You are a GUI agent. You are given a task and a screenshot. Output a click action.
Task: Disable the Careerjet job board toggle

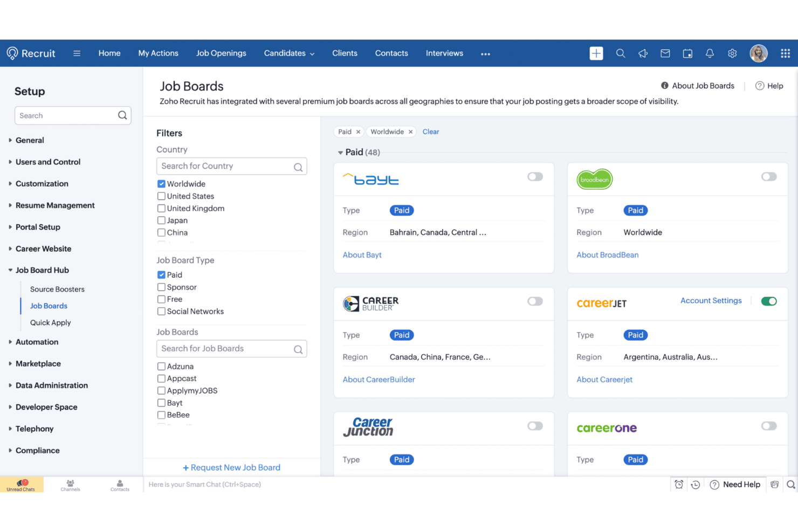(769, 301)
